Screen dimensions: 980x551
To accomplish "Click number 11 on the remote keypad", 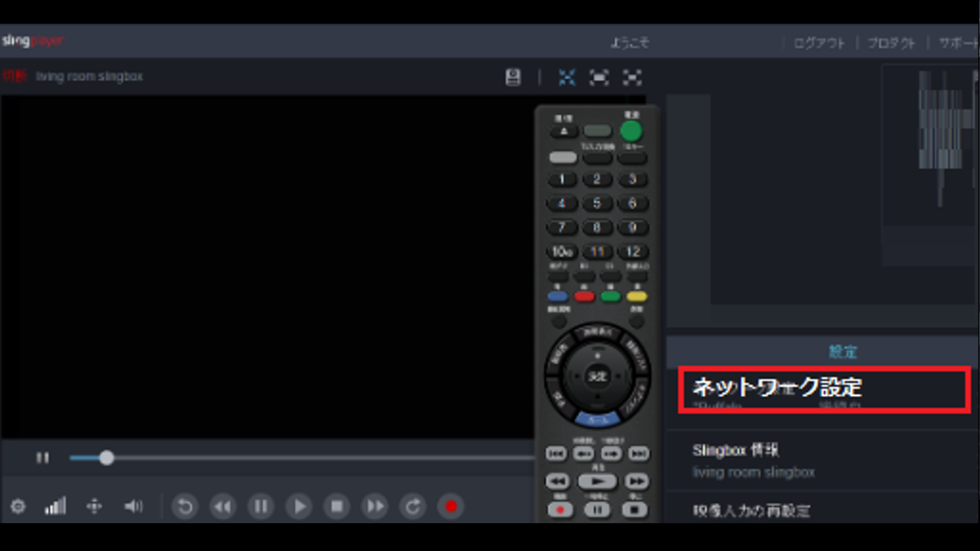I will (x=597, y=251).
